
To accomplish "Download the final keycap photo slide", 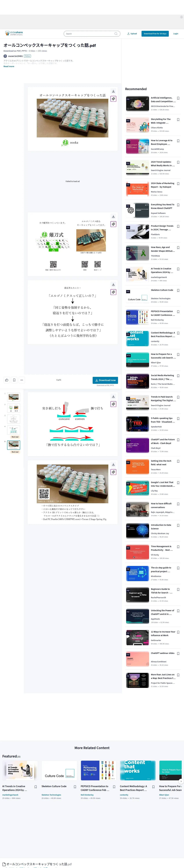I will [113, 465].
